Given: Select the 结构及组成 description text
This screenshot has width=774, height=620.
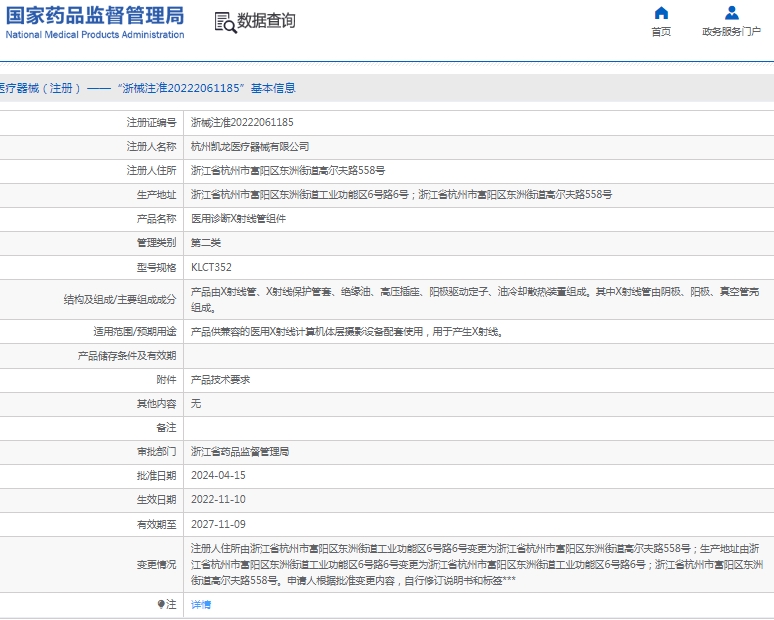Looking at the screenshot, I should 475,300.
